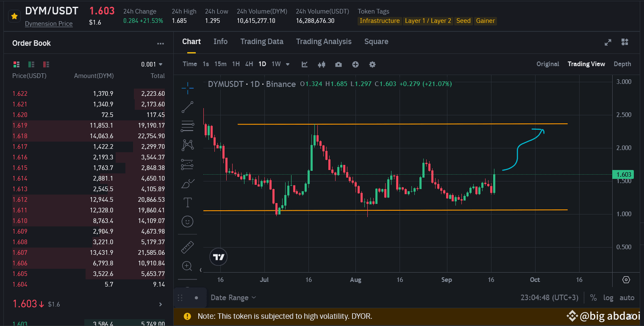The image size is (644, 326).
Task: Switch price axis to log scale
Action: (x=608, y=298)
